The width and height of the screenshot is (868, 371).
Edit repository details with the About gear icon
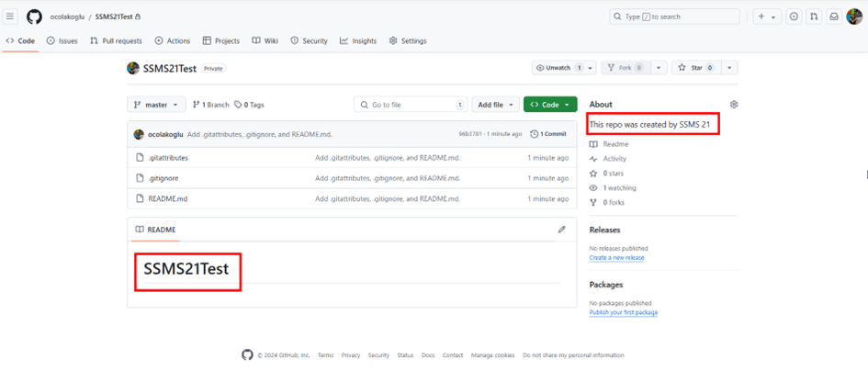click(733, 105)
